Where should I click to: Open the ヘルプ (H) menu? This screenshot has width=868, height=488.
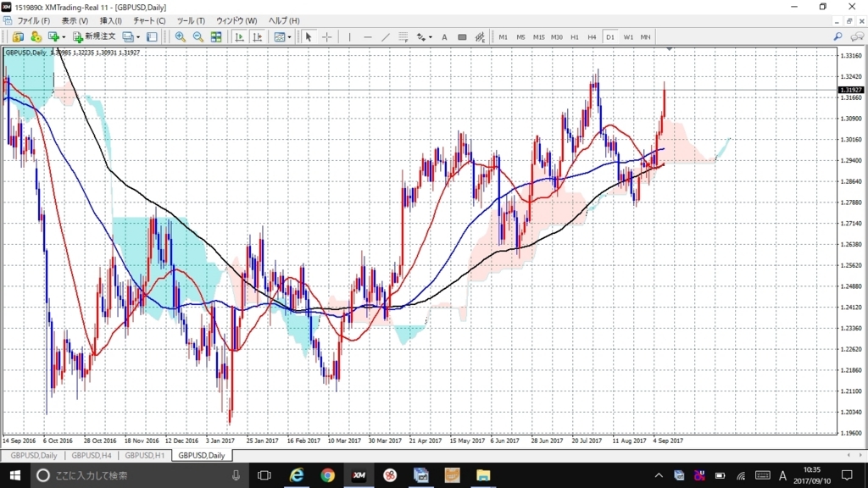tap(284, 20)
